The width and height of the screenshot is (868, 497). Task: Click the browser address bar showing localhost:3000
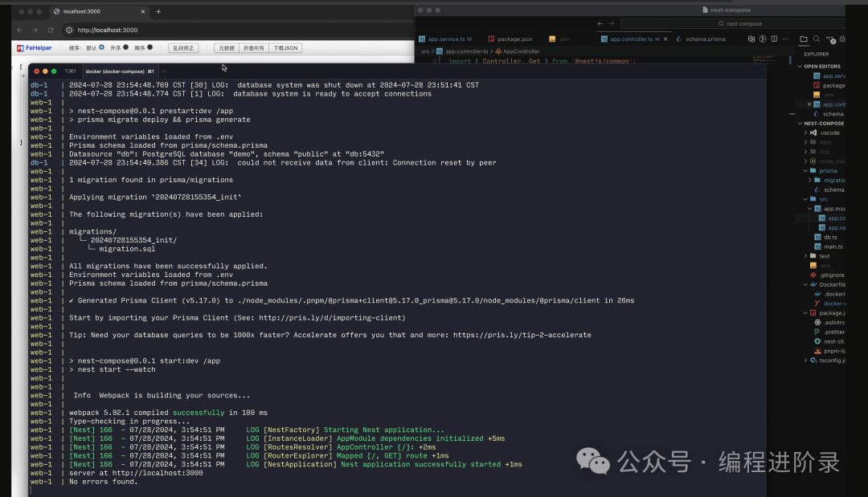coord(238,30)
